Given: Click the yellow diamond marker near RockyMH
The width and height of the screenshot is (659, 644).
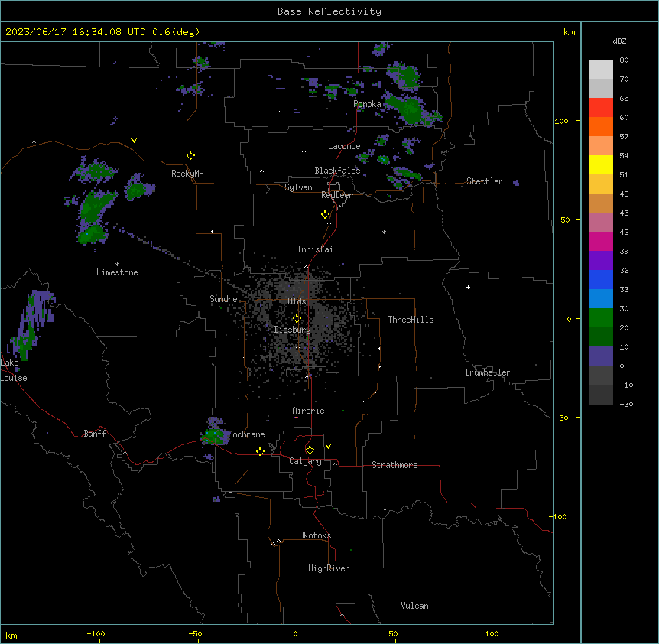Looking at the screenshot, I should pos(191,156).
